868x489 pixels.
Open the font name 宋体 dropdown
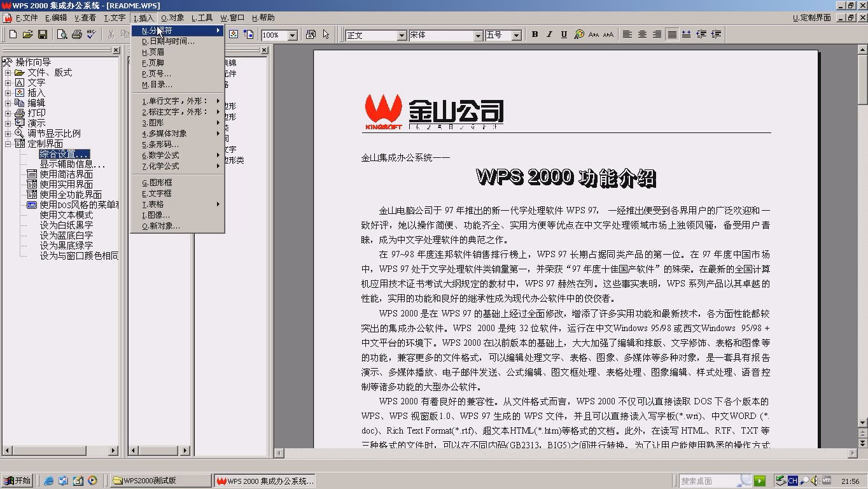click(x=479, y=35)
